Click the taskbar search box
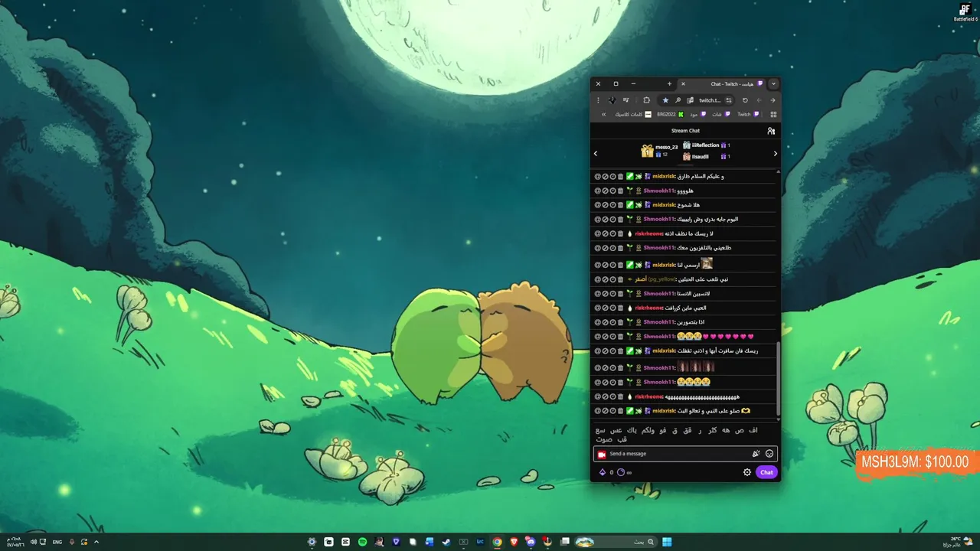 (617, 542)
